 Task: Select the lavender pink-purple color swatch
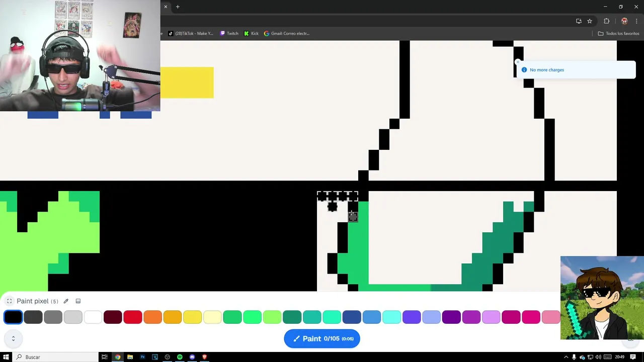(x=491, y=317)
